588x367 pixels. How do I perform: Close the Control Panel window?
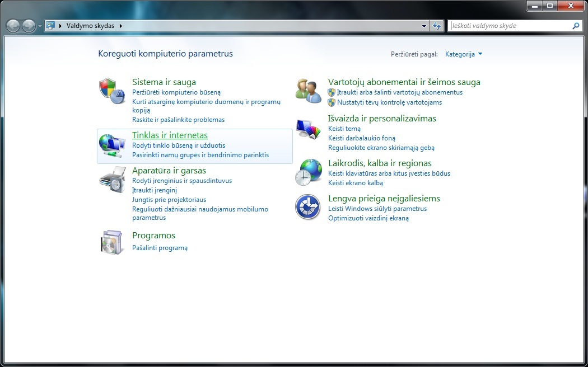pos(571,6)
